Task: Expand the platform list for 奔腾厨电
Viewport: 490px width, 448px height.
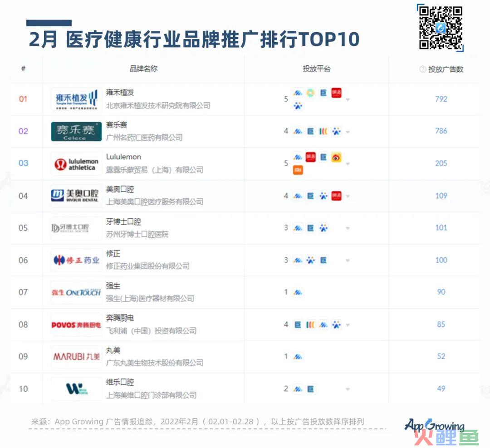Action: click(348, 325)
